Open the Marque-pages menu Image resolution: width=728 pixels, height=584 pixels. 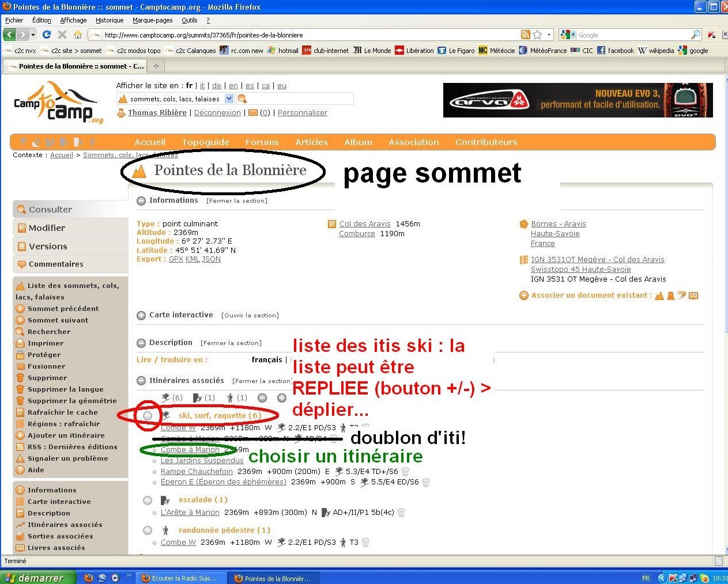pos(152,20)
